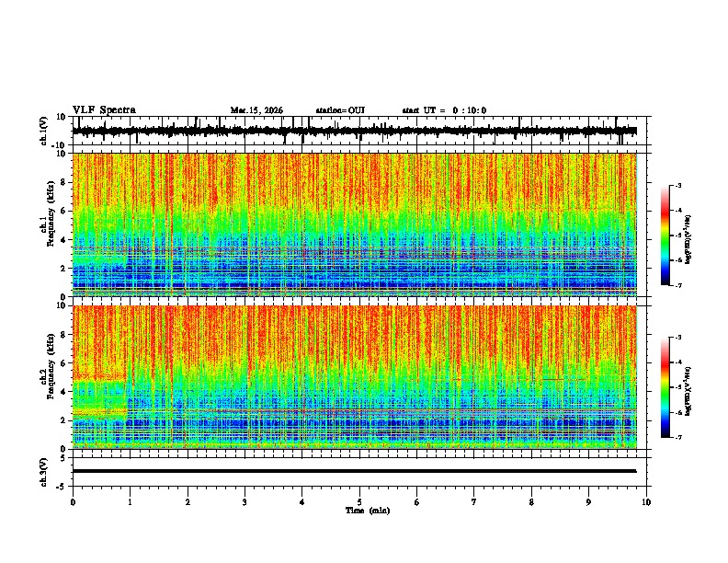Click the ch.1 'Frequency (kHz)' axis label
Screen dimensions: 728x563
pos(51,213)
